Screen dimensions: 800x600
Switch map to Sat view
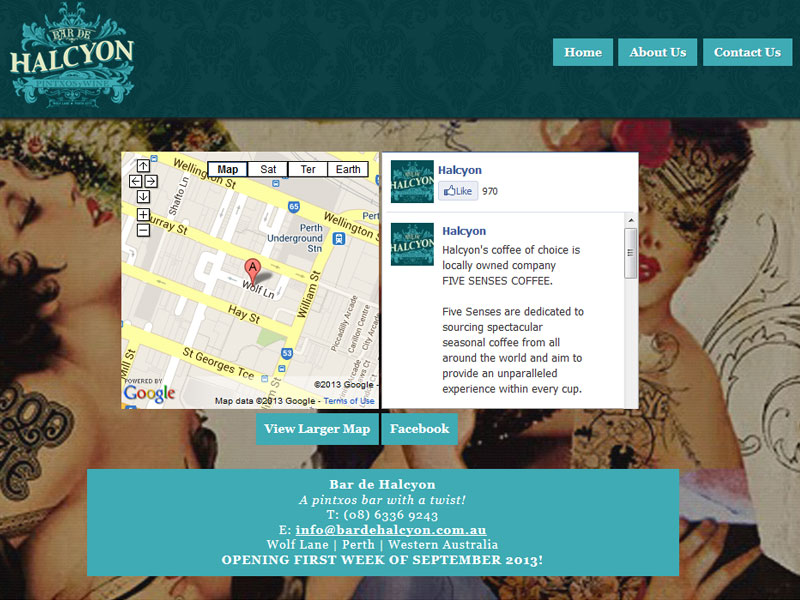(268, 169)
